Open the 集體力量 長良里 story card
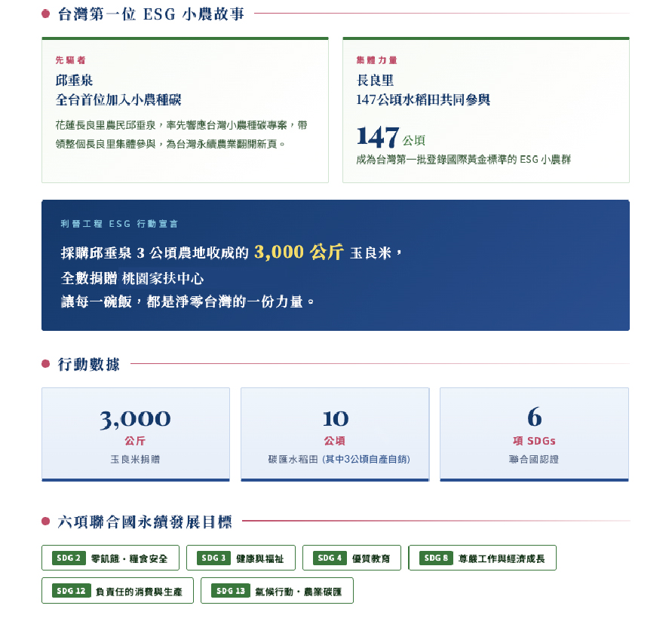Viewport: 672px width, 621px height. [x=486, y=110]
